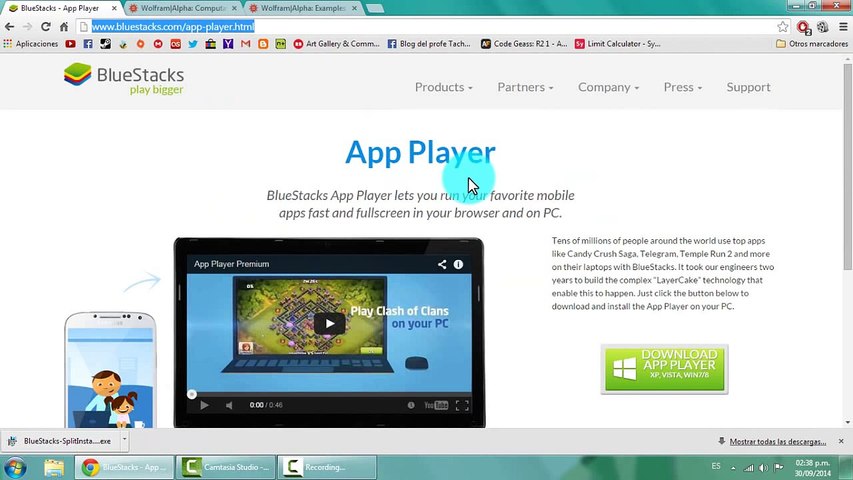
Task: Open the Steam bookmark icon
Action: pyautogui.click(x=106, y=44)
